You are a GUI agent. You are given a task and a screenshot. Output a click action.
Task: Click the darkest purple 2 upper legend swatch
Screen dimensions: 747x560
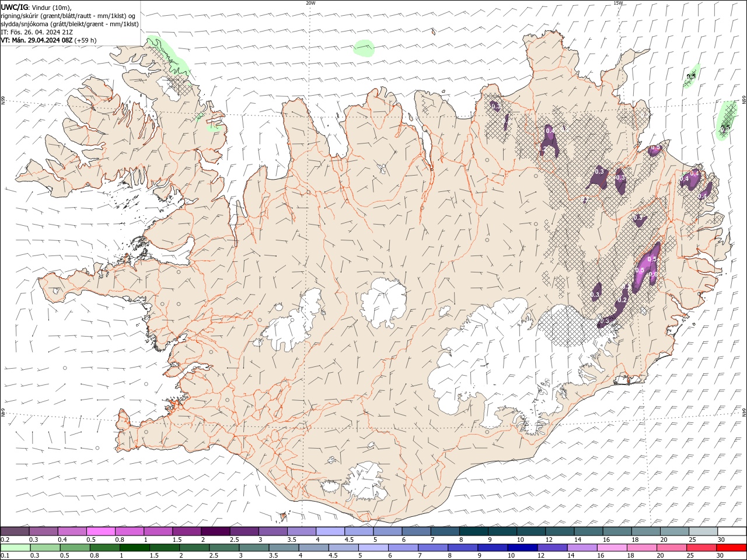click(215, 531)
